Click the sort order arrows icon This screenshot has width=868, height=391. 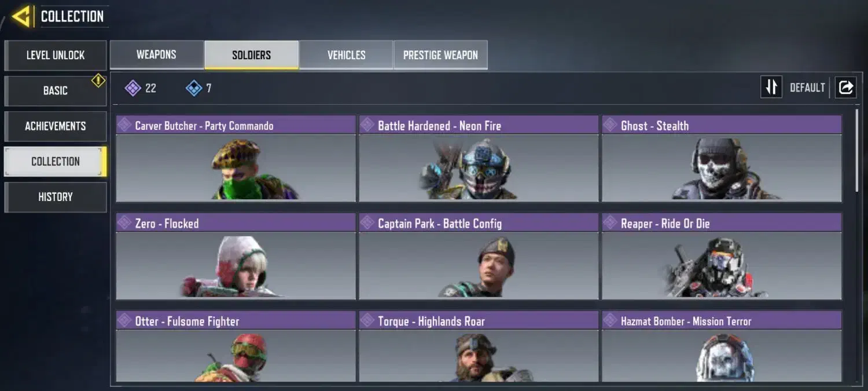(771, 87)
